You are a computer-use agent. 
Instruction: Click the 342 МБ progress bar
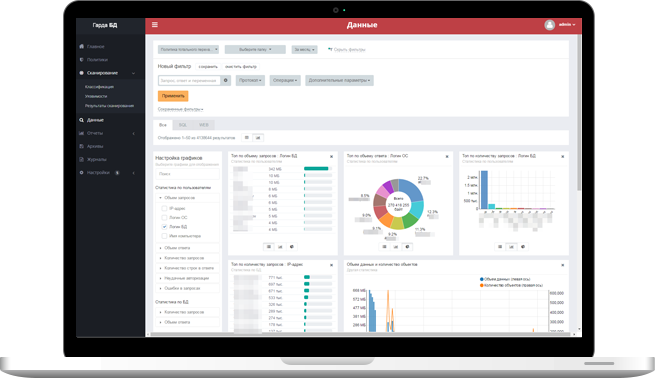[318, 169]
